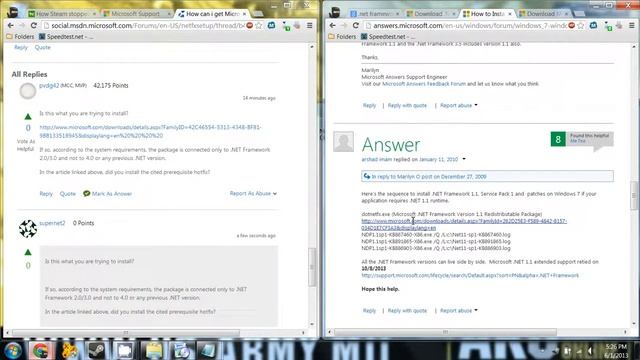Click right window horizontal scrollbar

[x=445, y=332]
